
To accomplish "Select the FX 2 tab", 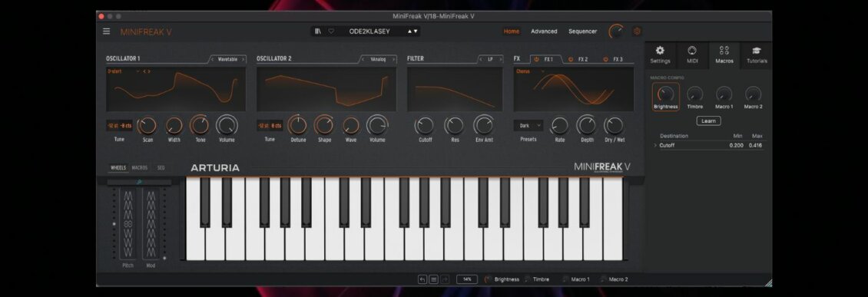I will [x=583, y=59].
